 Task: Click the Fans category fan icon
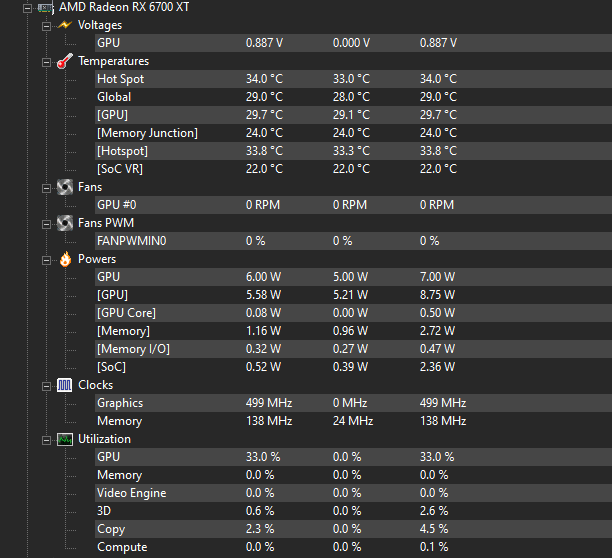[x=65, y=187]
